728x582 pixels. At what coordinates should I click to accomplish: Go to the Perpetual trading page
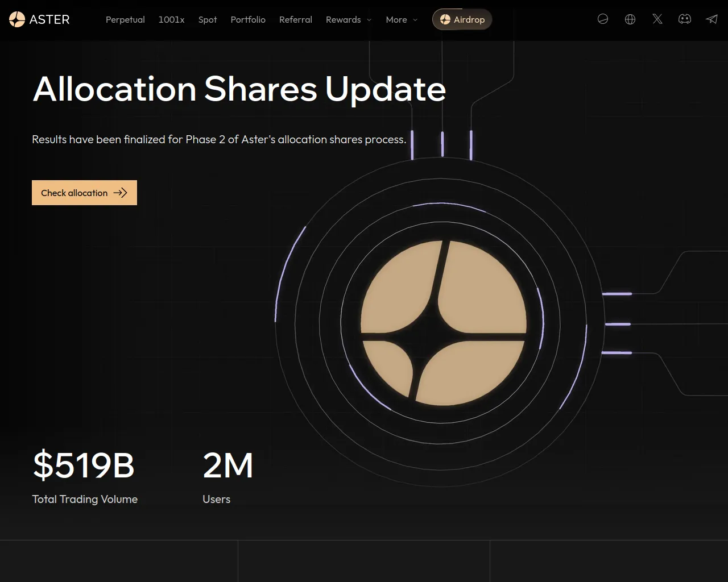tap(125, 19)
